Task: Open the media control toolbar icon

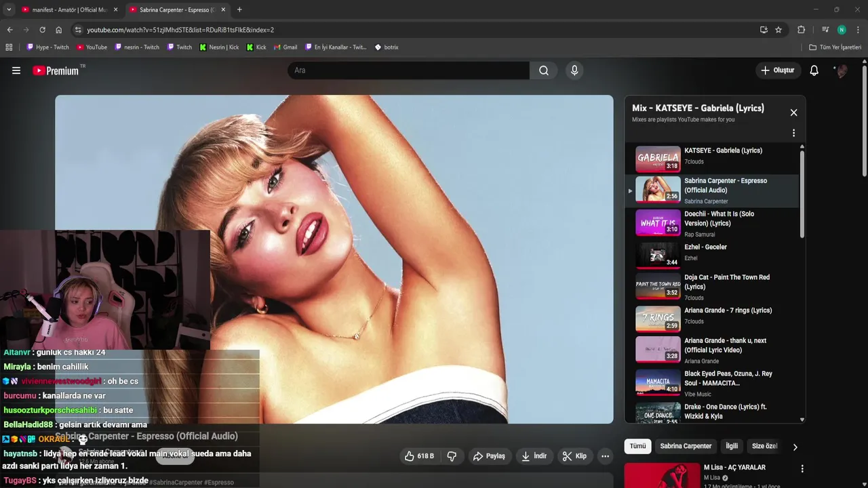Action: click(x=825, y=30)
